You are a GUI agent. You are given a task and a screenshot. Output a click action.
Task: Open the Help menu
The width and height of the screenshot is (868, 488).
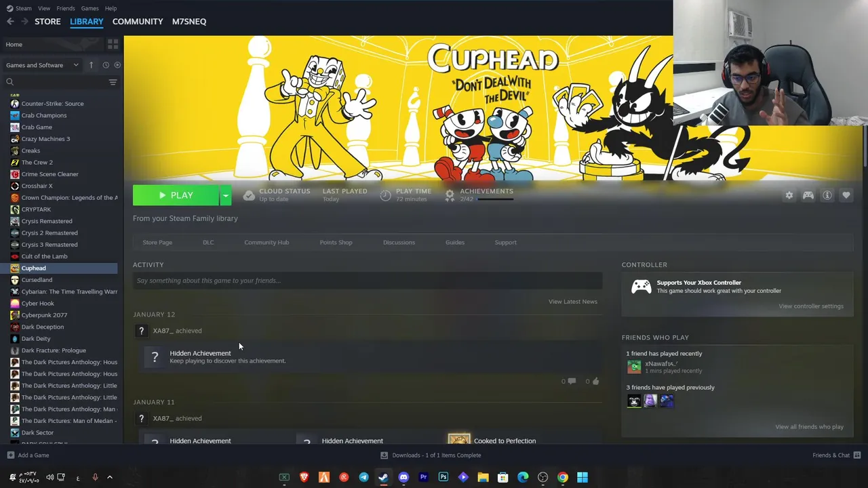click(x=111, y=8)
